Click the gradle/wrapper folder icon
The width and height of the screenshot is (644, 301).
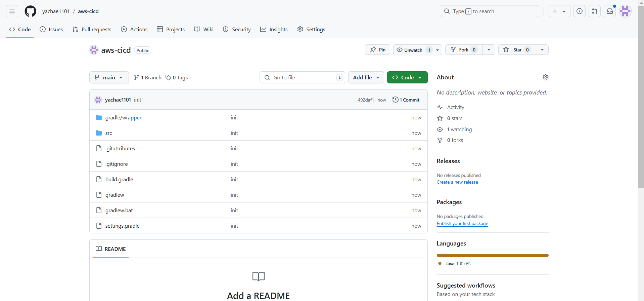point(99,117)
